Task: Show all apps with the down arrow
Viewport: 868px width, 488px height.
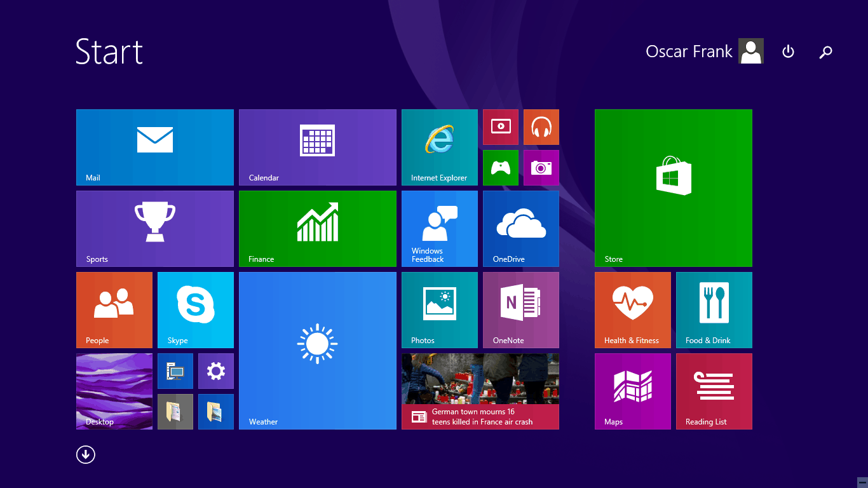Action: (86, 454)
